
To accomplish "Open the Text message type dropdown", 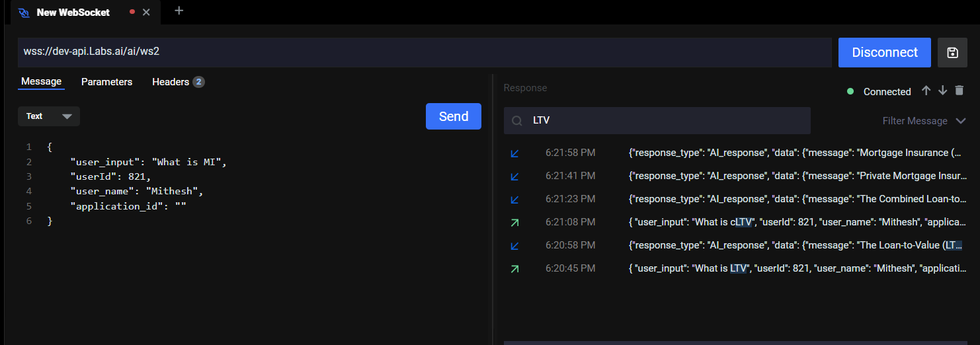I will [x=49, y=116].
